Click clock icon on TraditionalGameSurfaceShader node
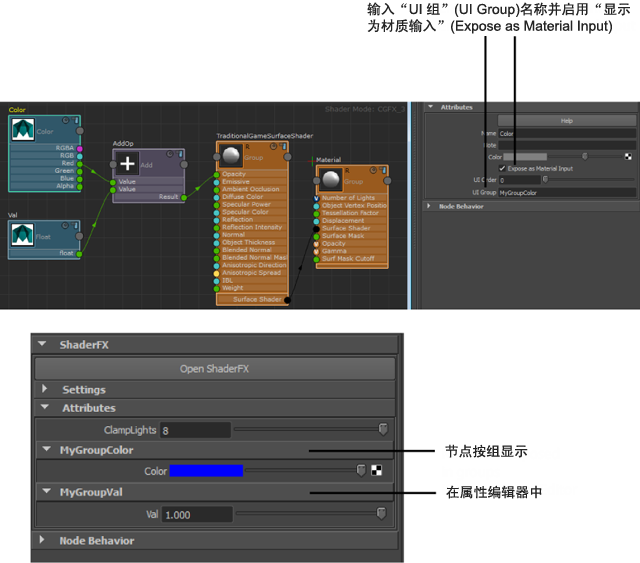Viewport: 640px width, 563px height. coord(273,146)
